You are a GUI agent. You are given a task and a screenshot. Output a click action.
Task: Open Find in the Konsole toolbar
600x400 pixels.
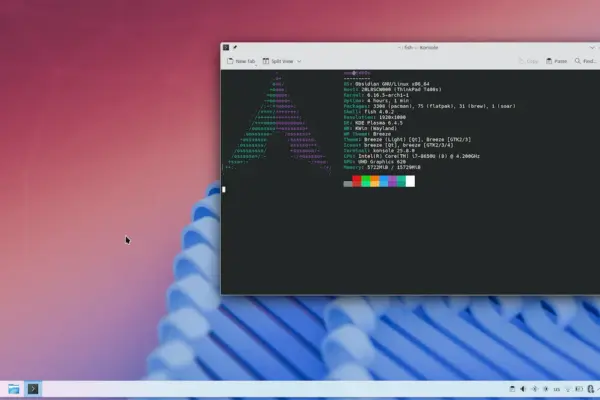click(x=585, y=61)
